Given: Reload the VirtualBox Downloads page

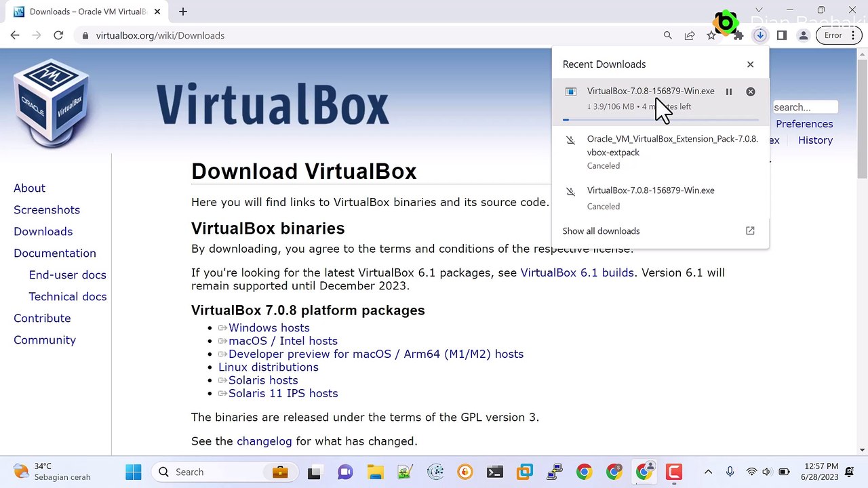Looking at the screenshot, I should (x=58, y=35).
